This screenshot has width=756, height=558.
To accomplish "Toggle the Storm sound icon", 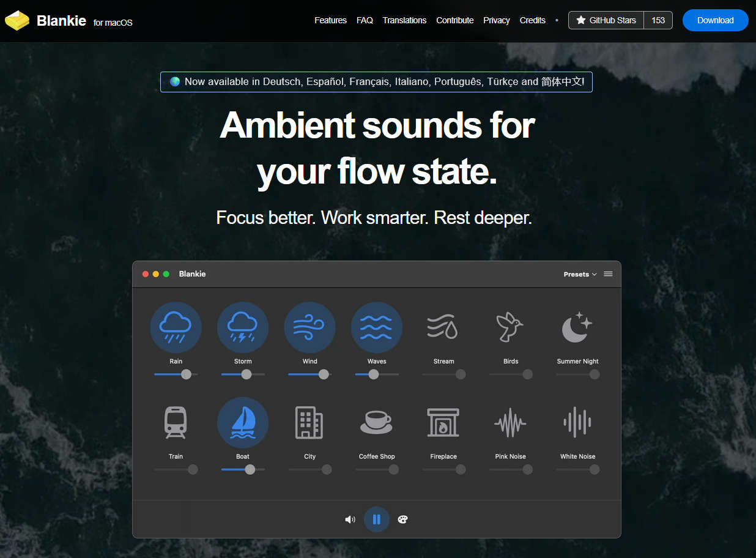I will 243,327.
